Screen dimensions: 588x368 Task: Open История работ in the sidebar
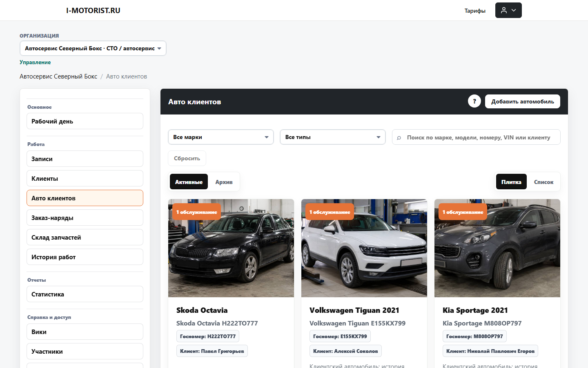pyautogui.click(x=85, y=257)
